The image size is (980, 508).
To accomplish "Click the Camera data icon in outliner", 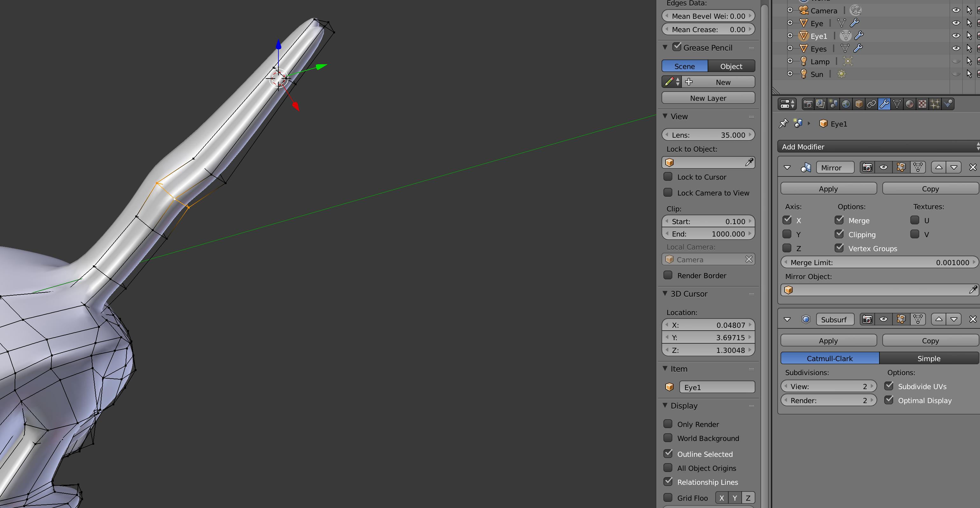I will (x=855, y=10).
